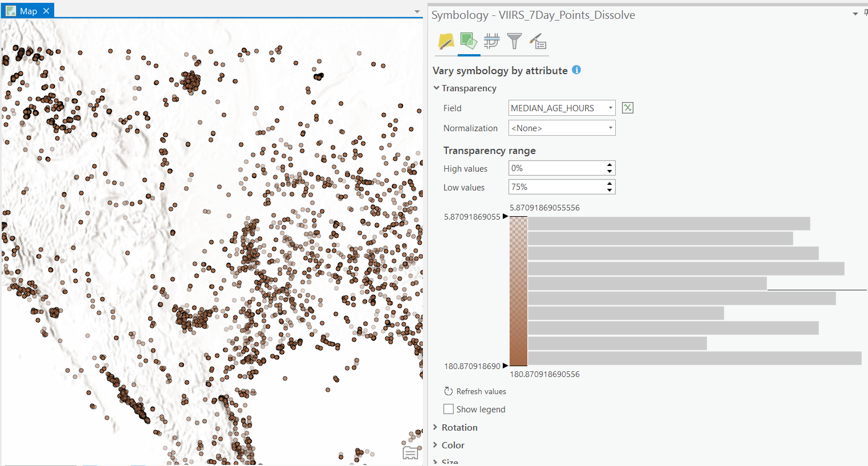Click the Refresh values icon
This screenshot has height=466, width=868.
pos(449,391)
